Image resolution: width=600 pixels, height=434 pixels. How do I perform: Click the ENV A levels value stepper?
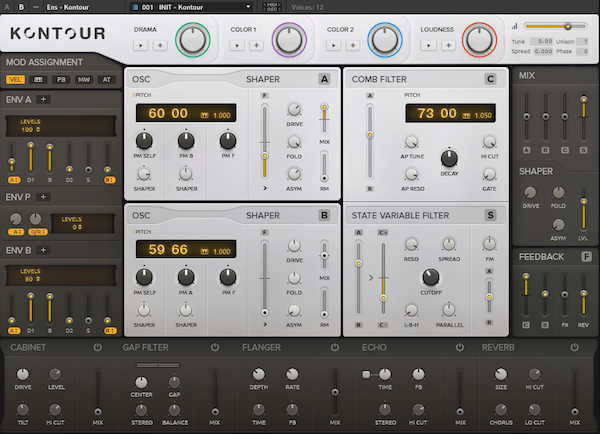click(38, 130)
